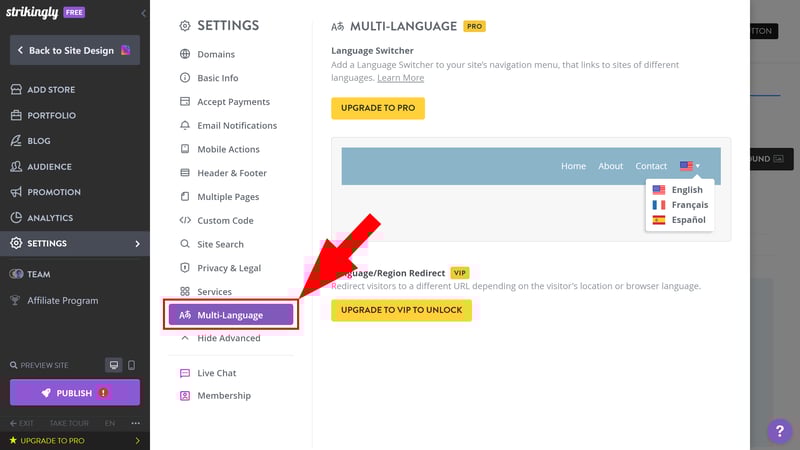Expand the Settings chevron arrow
Screen dimensions: 800x450
[137, 243]
